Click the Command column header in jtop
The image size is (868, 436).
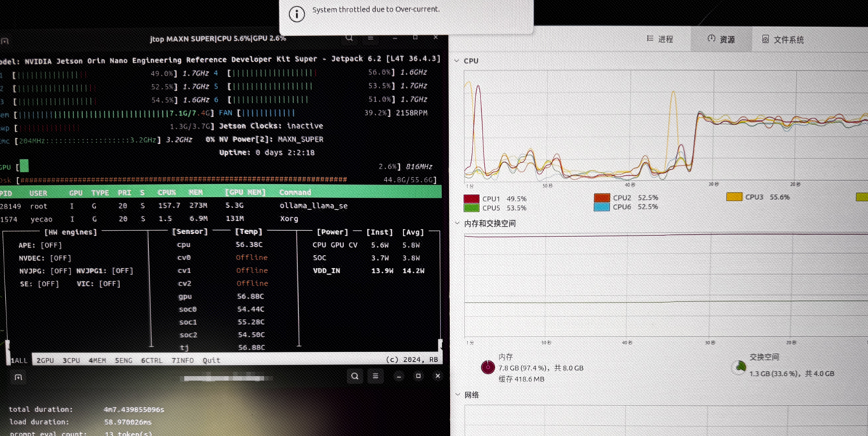[295, 193]
